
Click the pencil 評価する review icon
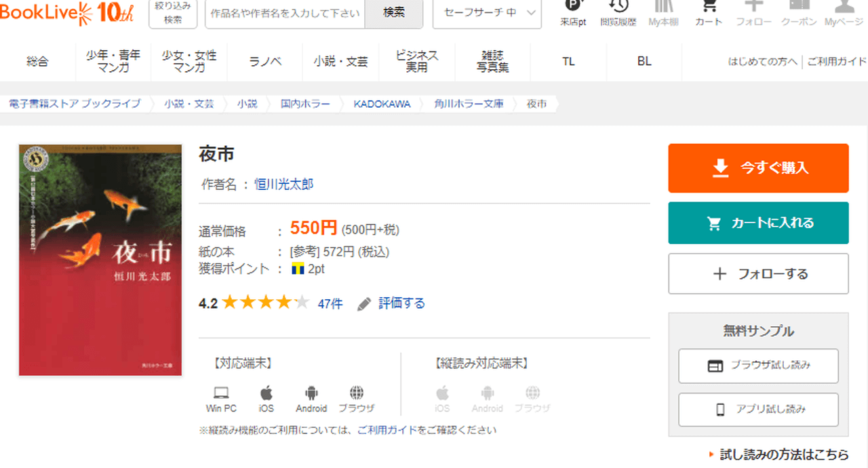pyautogui.click(x=364, y=304)
